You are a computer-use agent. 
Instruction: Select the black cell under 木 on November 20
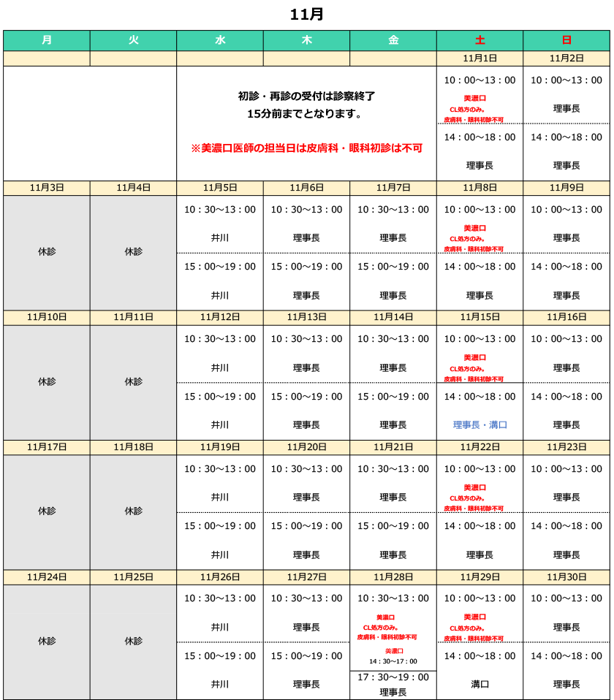pos(305,511)
